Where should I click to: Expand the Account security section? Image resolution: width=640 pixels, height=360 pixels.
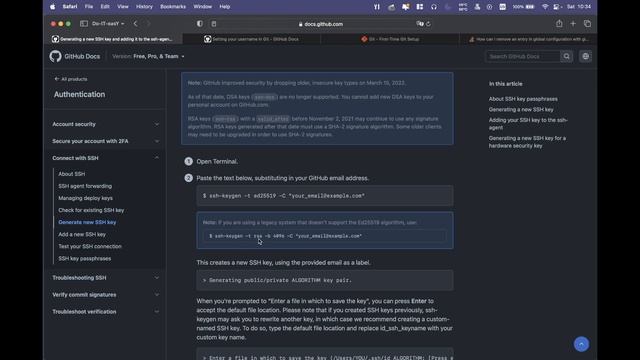[106, 124]
